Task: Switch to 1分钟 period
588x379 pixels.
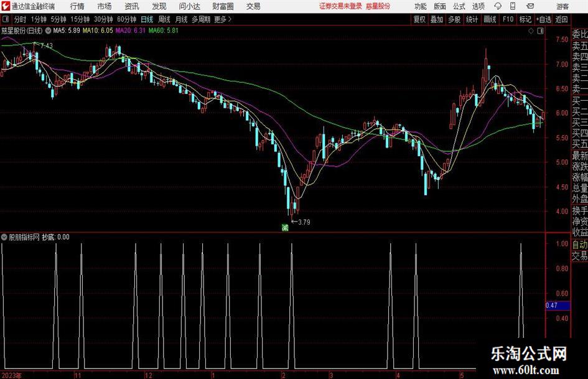Action: [x=38, y=19]
